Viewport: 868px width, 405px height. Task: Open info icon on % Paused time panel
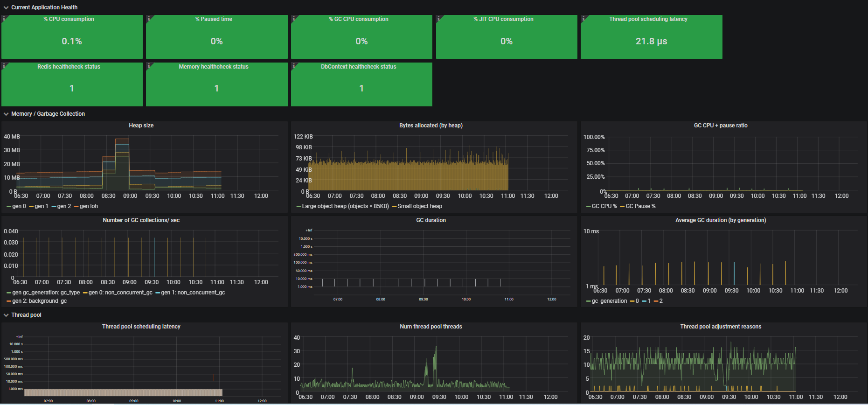tap(148, 18)
